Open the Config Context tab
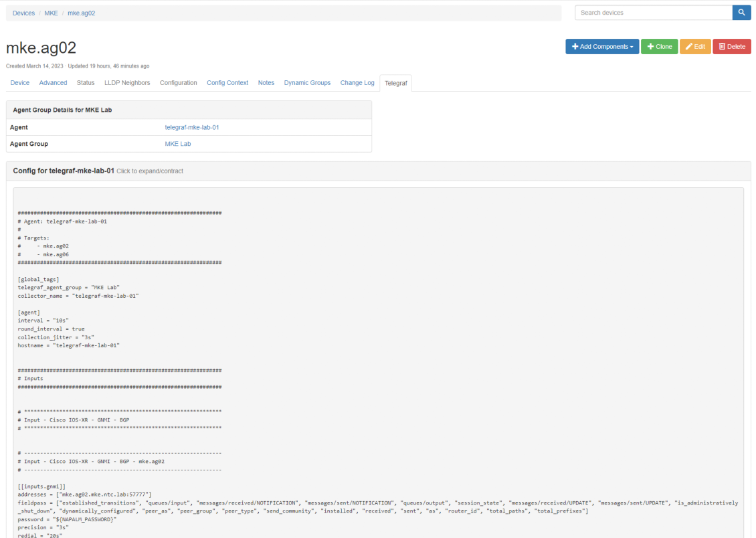This screenshot has height=538, width=756. coord(227,83)
